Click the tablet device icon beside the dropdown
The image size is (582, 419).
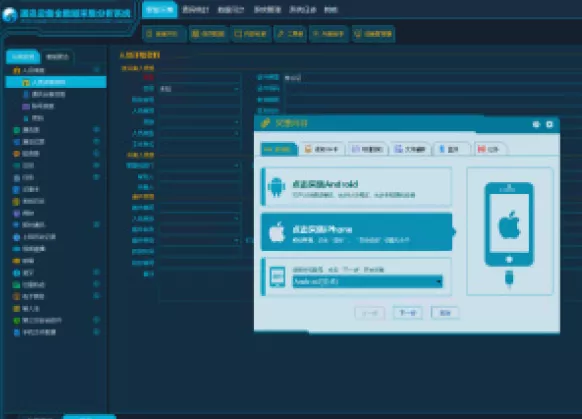[x=278, y=276]
